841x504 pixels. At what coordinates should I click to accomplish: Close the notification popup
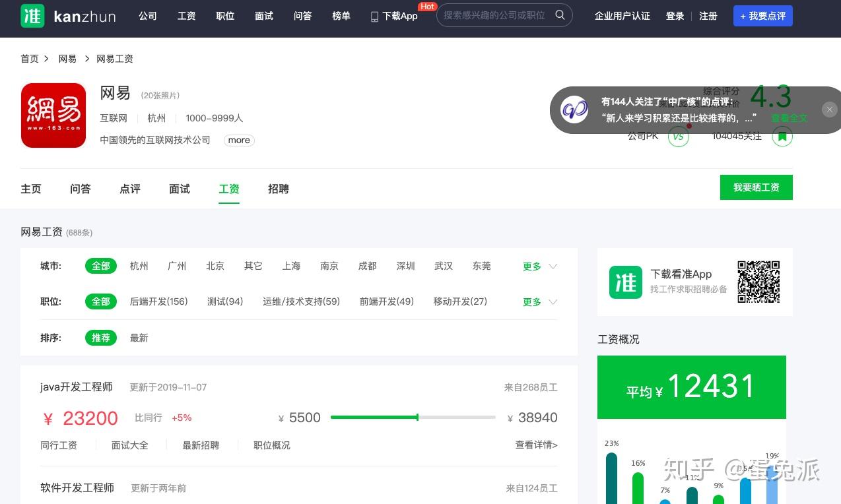830,110
